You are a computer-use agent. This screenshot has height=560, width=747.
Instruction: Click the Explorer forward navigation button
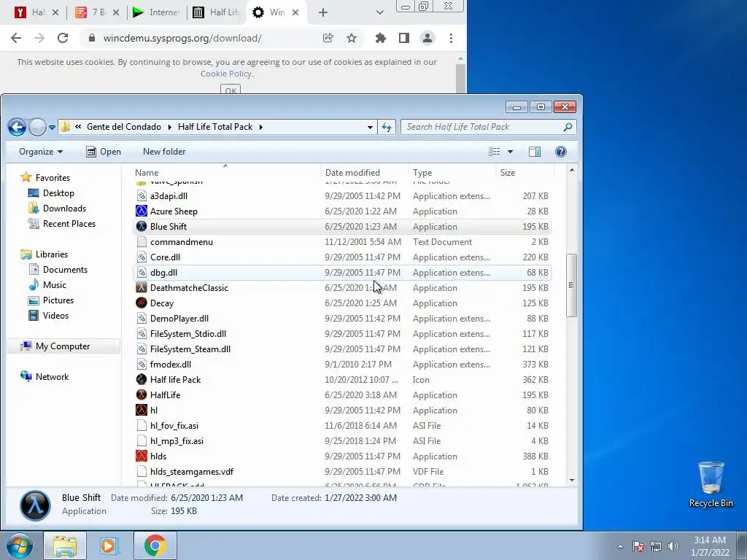click(37, 127)
